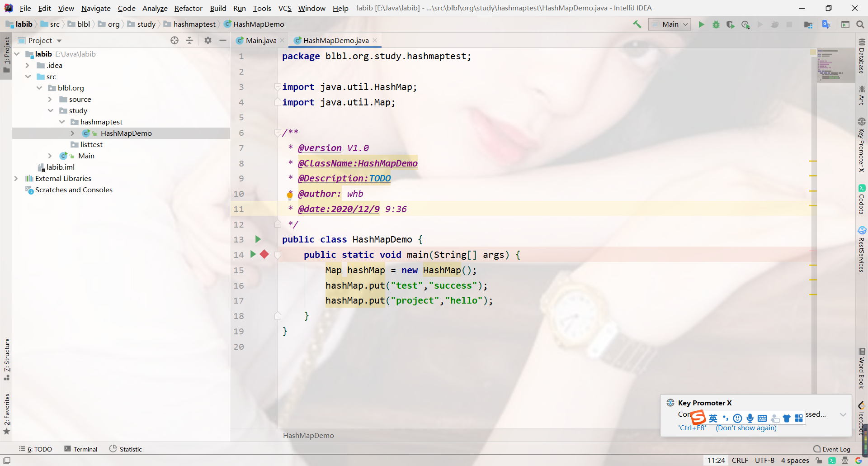Open Project panel settings gear

208,40
